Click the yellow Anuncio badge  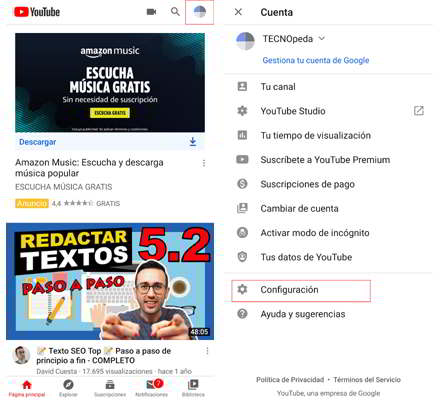point(32,203)
